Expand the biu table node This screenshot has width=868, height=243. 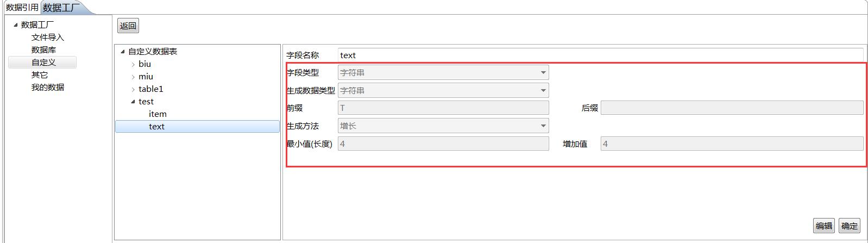(133, 64)
